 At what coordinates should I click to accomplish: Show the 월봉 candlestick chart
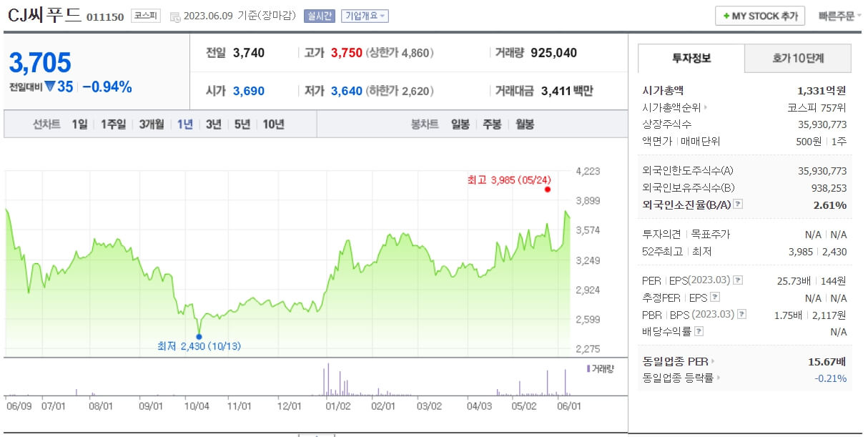pos(525,124)
